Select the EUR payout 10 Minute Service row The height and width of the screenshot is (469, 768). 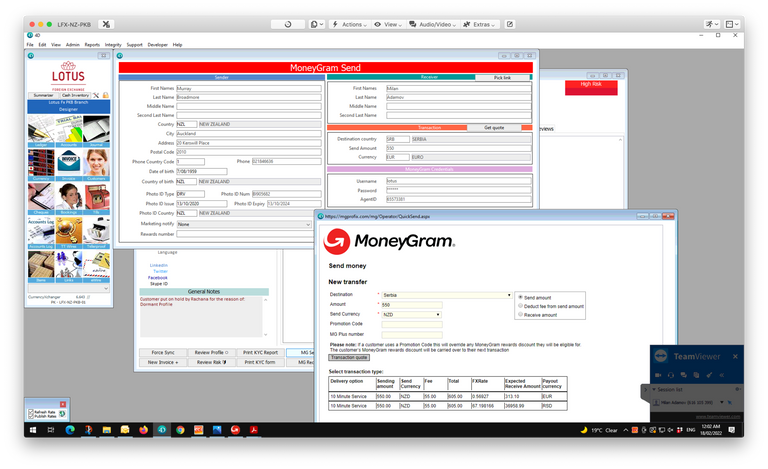click(448, 397)
